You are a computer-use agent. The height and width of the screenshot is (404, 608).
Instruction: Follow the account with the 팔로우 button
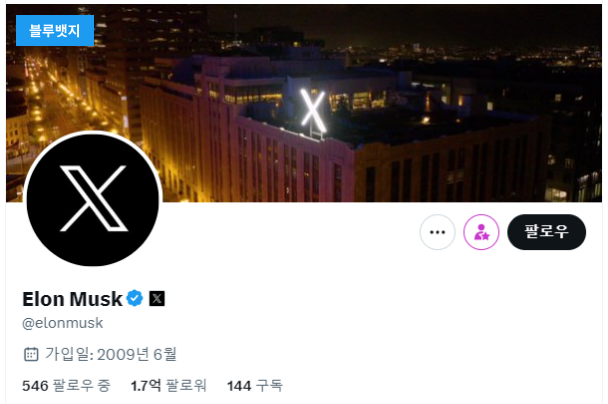pyautogui.click(x=546, y=232)
